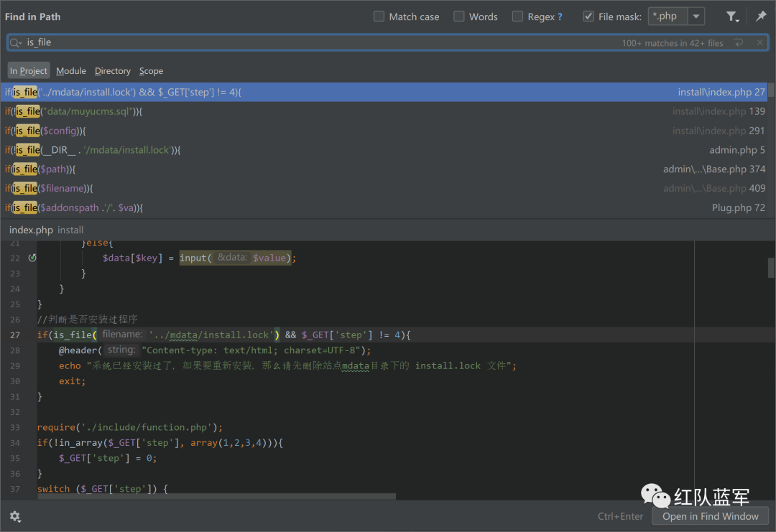
Task: Click the index.php install preview header
Action: coord(46,230)
